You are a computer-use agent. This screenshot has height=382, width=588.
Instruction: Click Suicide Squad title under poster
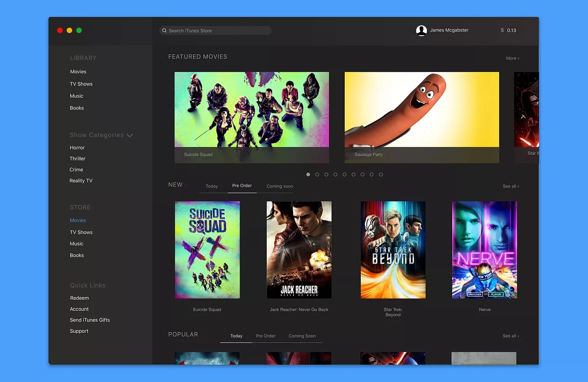(x=207, y=310)
